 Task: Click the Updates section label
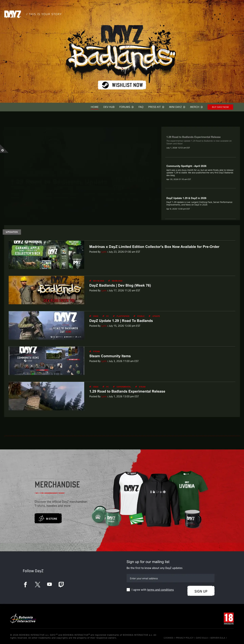pyautogui.click(x=12, y=232)
